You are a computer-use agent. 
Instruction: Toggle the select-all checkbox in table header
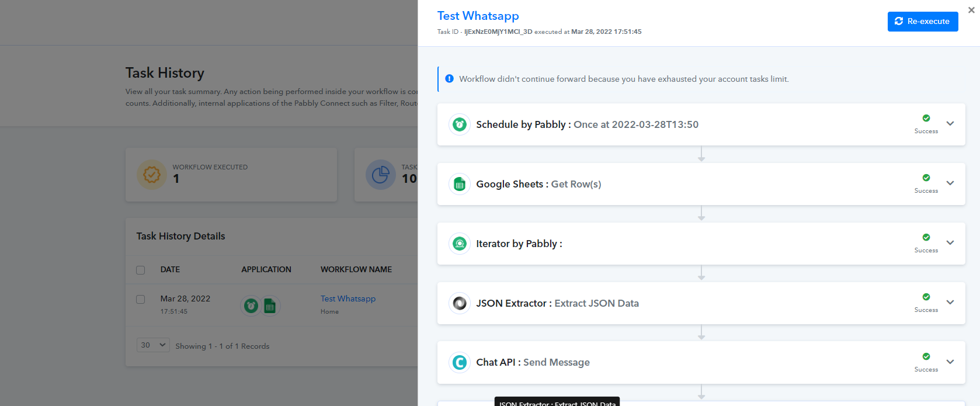click(140, 270)
